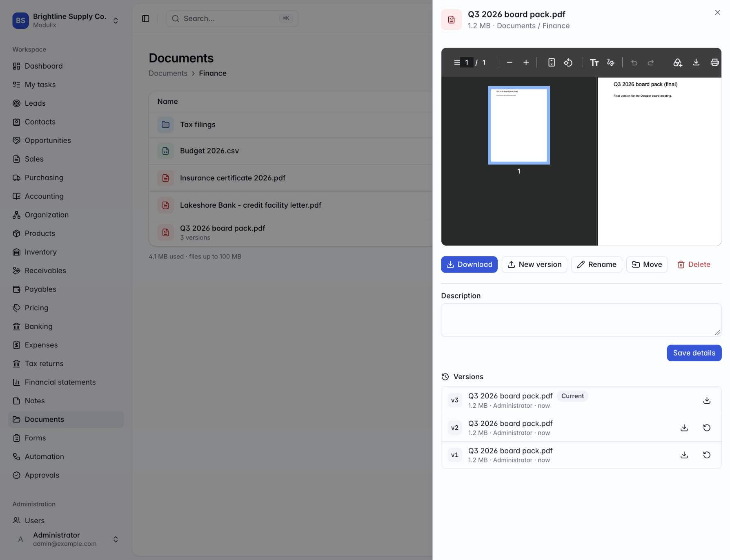
Task: Open Banking in the sidebar
Action: (66, 326)
